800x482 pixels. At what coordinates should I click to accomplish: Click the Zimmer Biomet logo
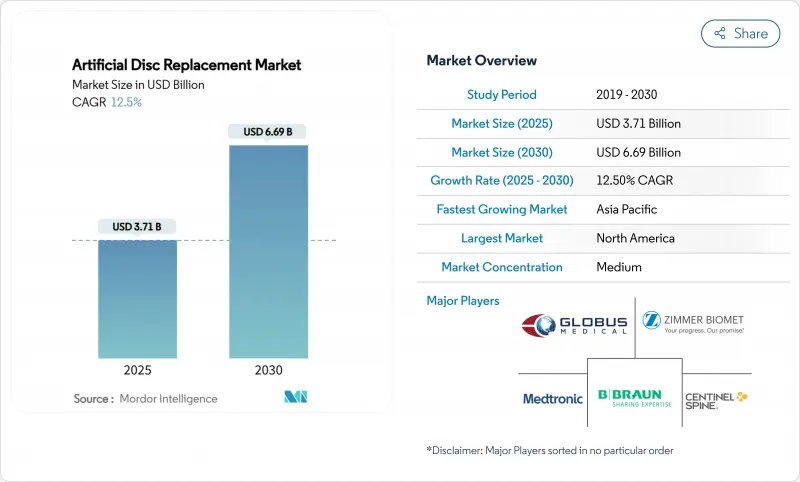pyautogui.click(x=693, y=323)
